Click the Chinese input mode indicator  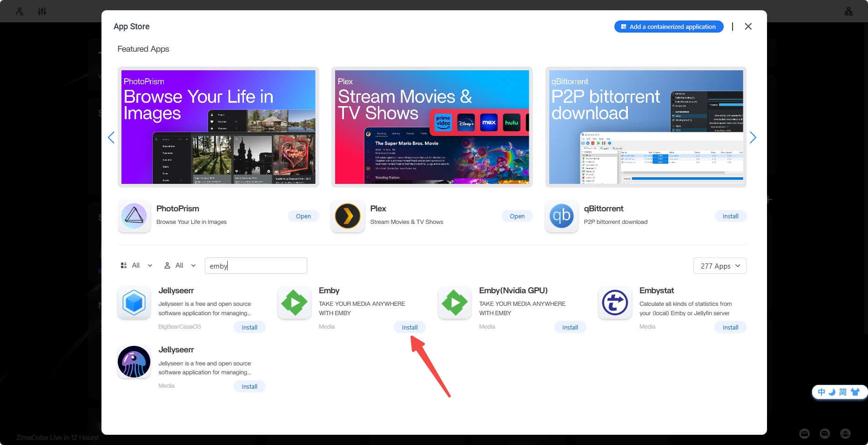pyautogui.click(x=821, y=392)
